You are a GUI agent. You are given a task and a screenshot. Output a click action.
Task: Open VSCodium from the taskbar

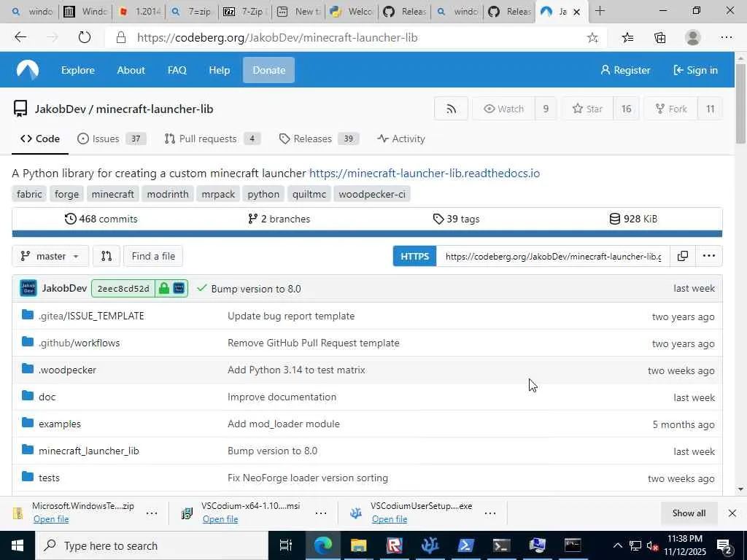[x=430, y=545]
